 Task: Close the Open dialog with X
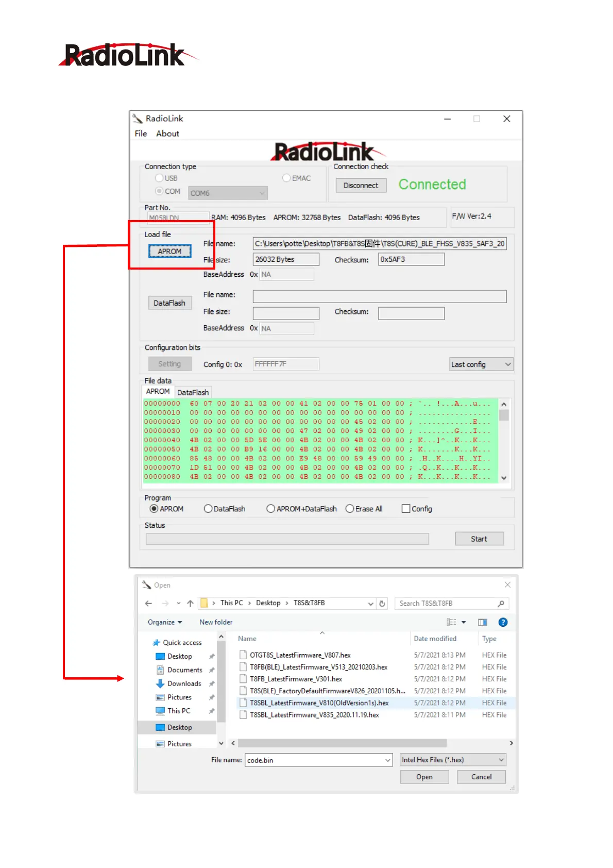[x=507, y=585]
